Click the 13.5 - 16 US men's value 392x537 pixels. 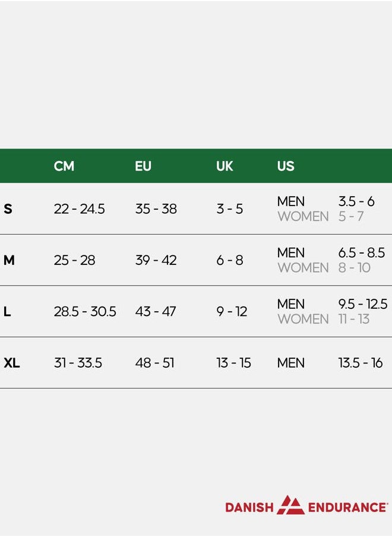coord(361,363)
